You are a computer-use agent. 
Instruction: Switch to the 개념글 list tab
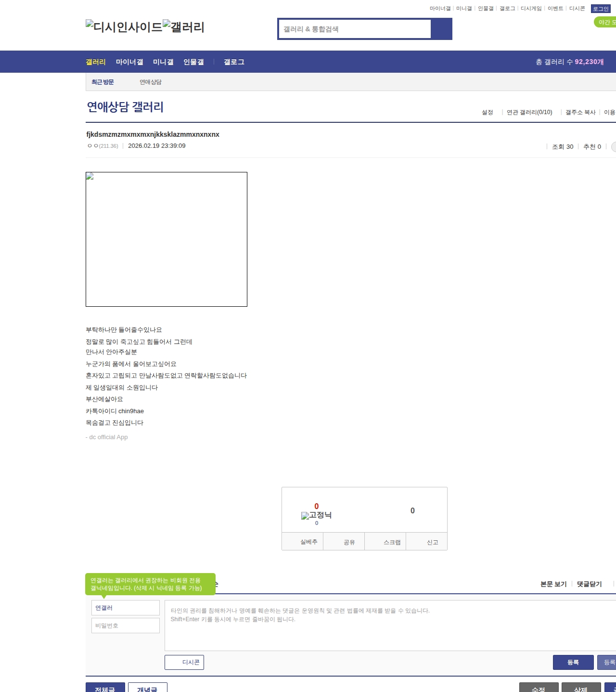148,688
